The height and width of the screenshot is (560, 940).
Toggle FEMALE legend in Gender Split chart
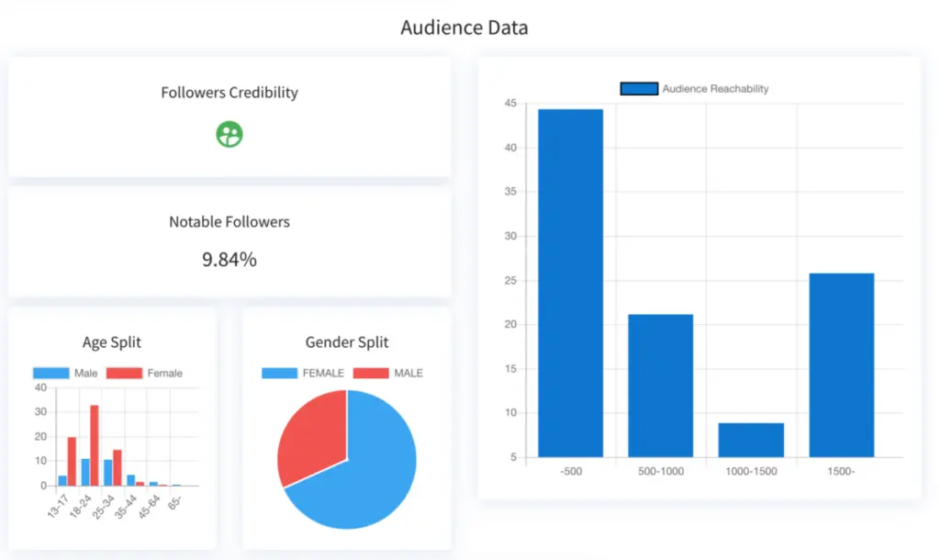[279, 373]
